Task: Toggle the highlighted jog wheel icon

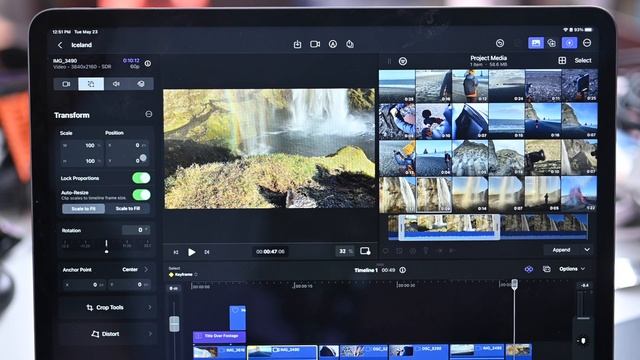Action: 569,43
